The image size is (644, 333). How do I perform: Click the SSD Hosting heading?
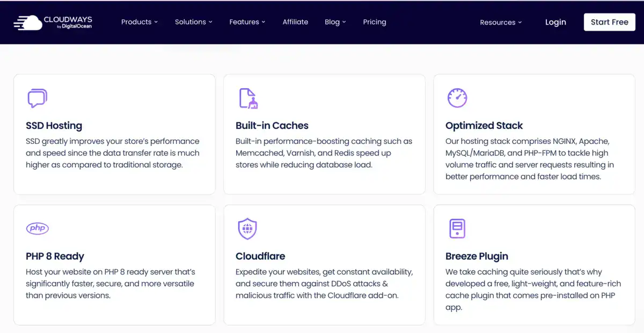54,126
